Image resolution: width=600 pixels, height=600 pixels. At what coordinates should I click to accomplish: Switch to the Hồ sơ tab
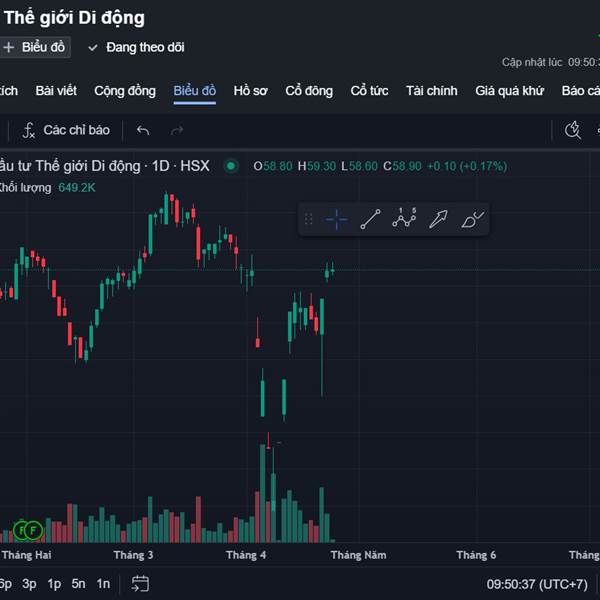coord(250,91)
